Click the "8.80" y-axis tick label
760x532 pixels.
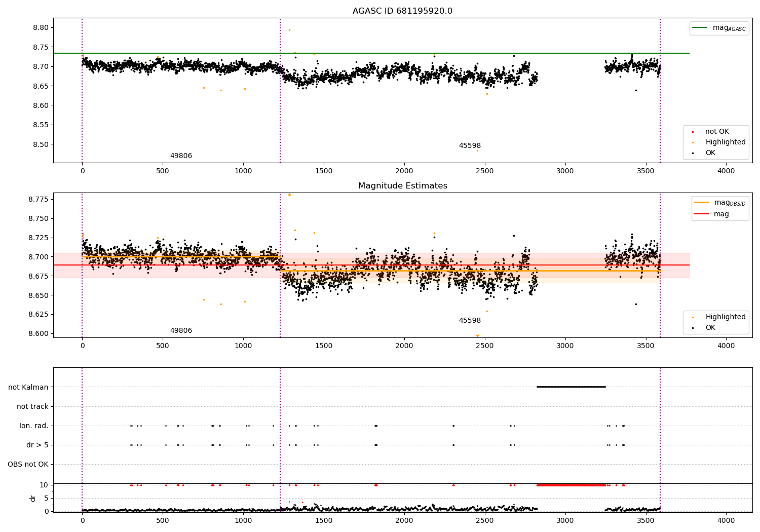[41, 27]
